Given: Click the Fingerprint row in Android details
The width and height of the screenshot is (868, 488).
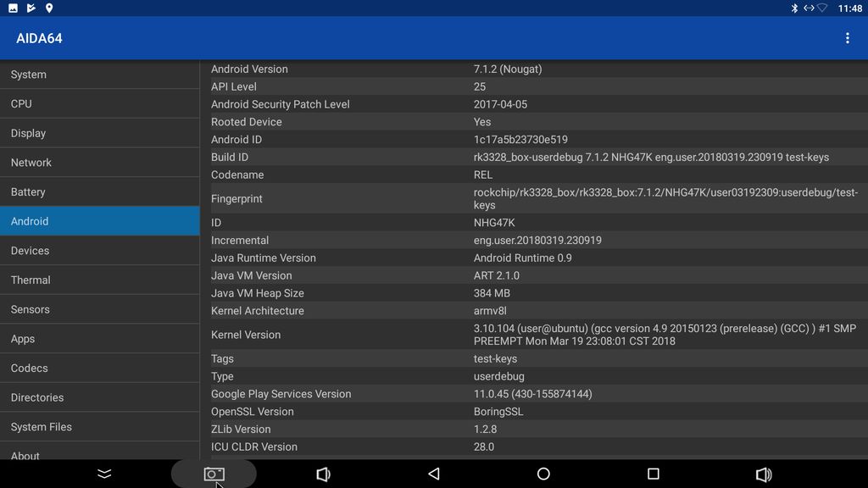Looking at the screenshot, I should [534, 198].
